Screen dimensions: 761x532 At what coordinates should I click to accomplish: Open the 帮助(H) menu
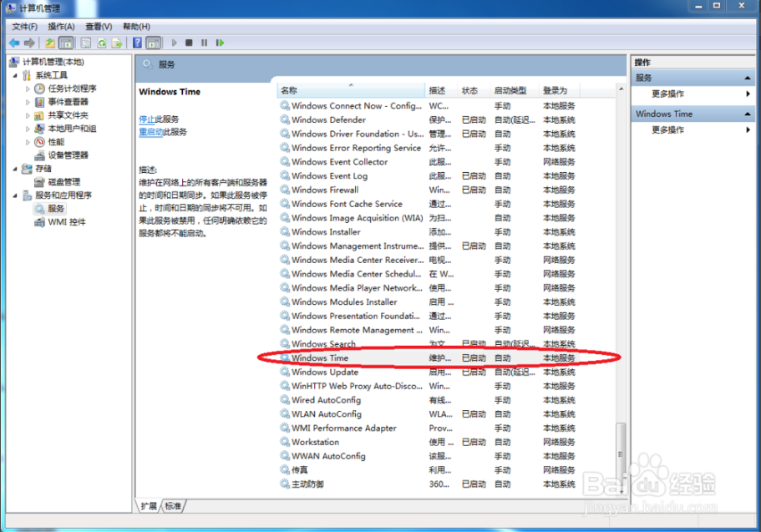pyautogui.click(x=136, y=27)
